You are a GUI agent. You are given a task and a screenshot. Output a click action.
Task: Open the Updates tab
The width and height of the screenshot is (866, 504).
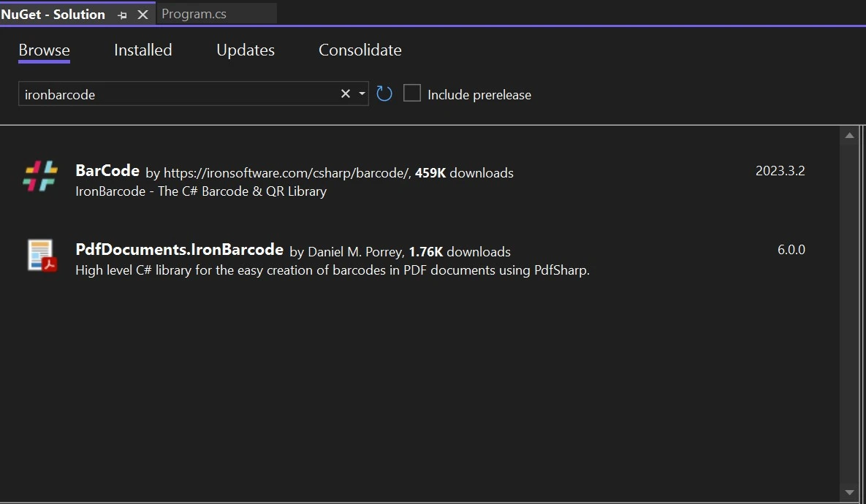click(246, 50)
